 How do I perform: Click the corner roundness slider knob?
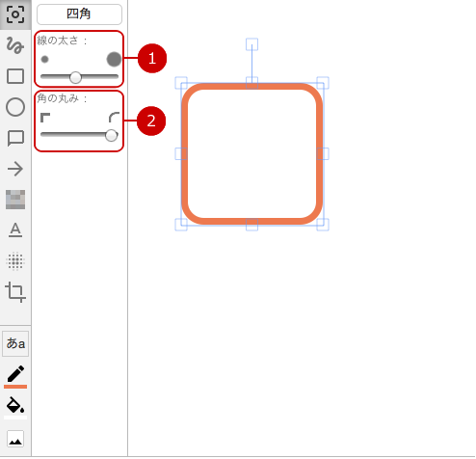click(111, 135)
